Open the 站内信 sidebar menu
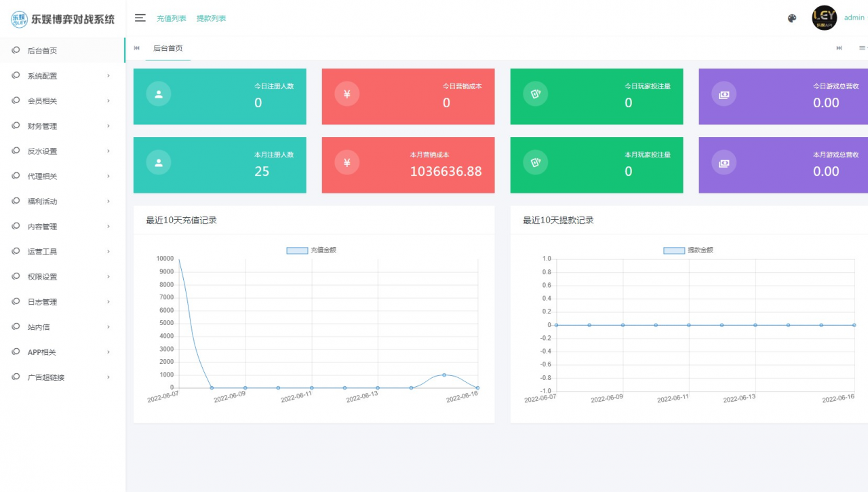The image size is (868, 492). 62,327
